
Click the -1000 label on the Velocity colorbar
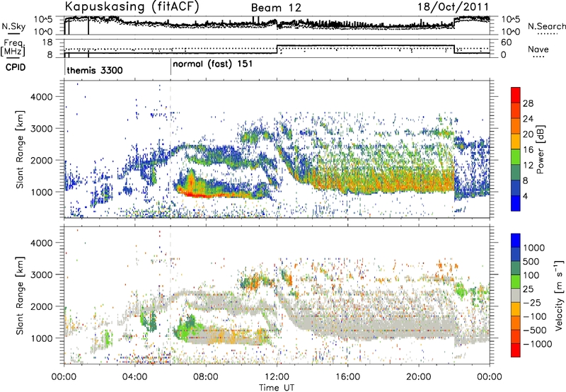pos(538,344)
